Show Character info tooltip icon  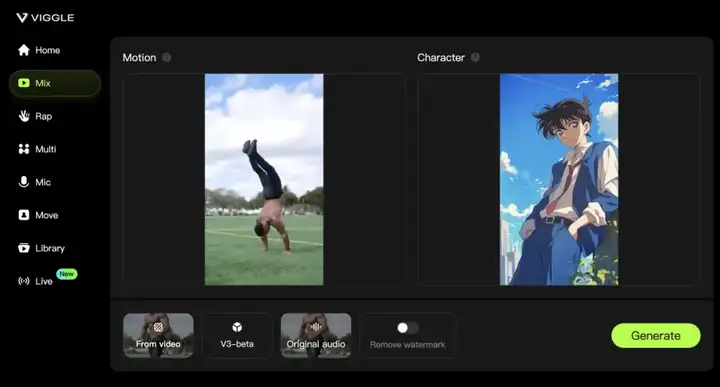coord(475,57)
